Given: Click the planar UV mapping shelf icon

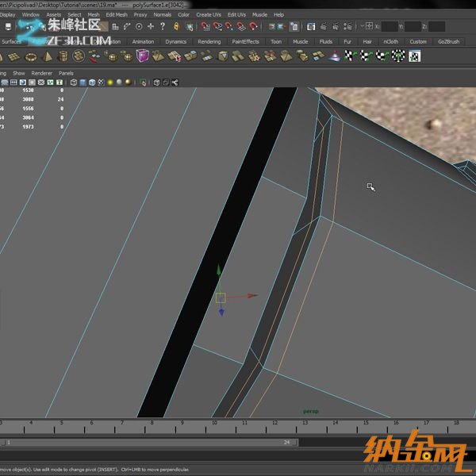Looking at the screenshot, I should tap(350, 56).
